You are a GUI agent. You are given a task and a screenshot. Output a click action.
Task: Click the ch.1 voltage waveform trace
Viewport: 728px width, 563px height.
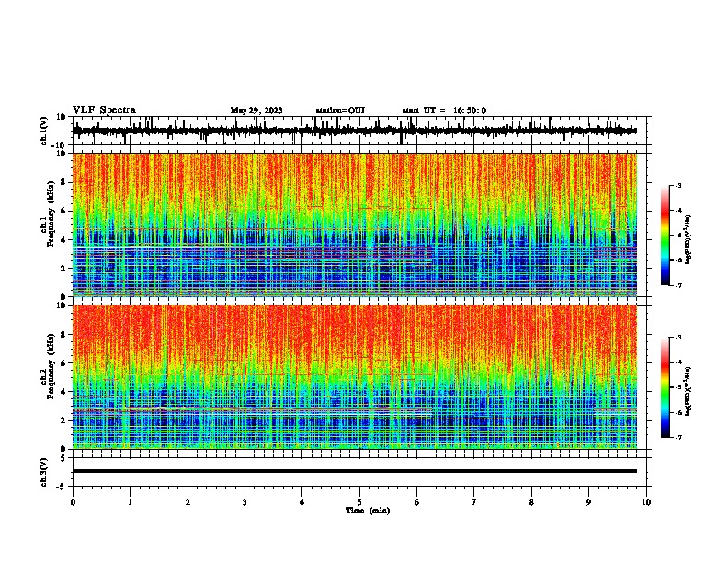pyautogui.click(x=355, y=131)
